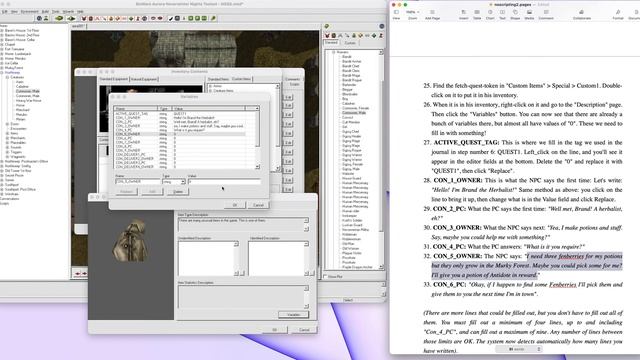Select Southport Post Office in module tree

pos(20,189)
